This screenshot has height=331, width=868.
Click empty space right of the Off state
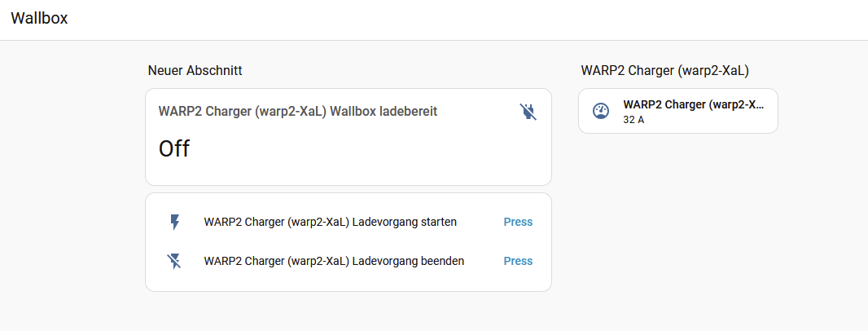pyautogui.click(x=366, y=149)
